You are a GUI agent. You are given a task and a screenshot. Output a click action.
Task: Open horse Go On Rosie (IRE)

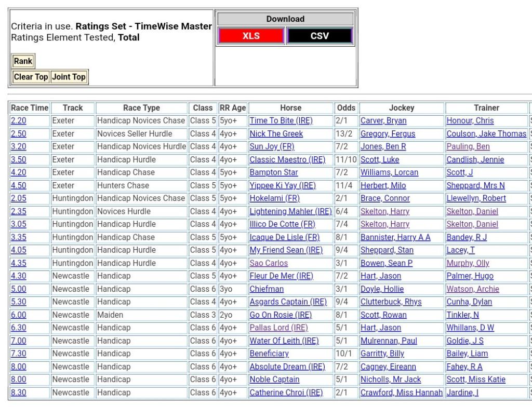tap(281, 315)
